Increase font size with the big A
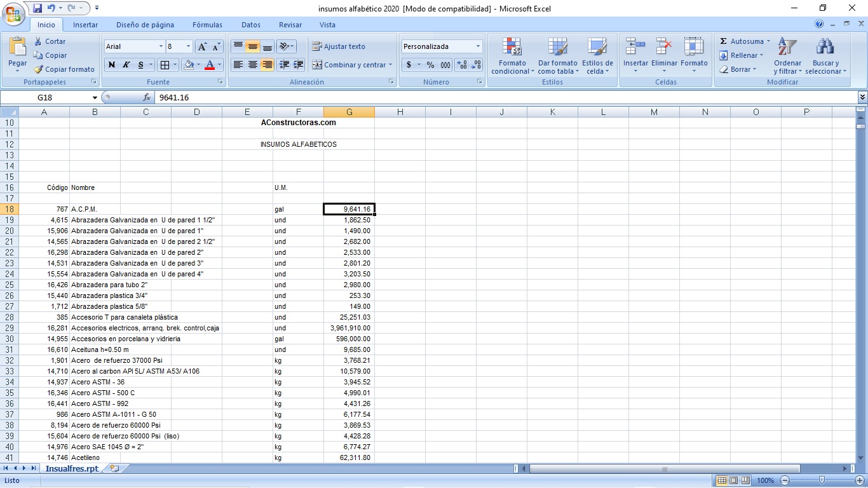 [202, 46]
